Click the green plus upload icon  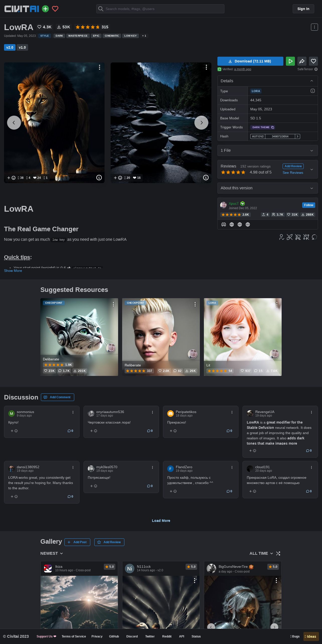tap(45, 9)
